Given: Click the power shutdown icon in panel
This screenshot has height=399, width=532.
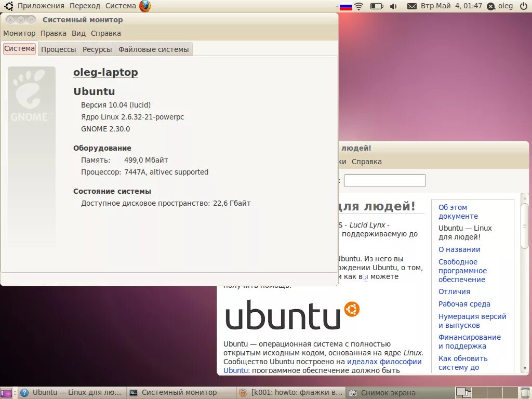Looking at the screenshot, I should click(x=524, y=6).
